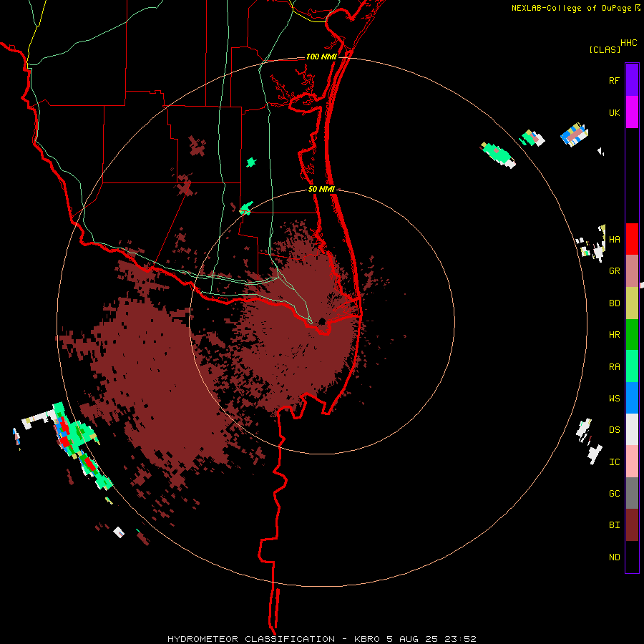Select the WS blue legend swatch
Viewport: 644px width, 644px height.
632,398
